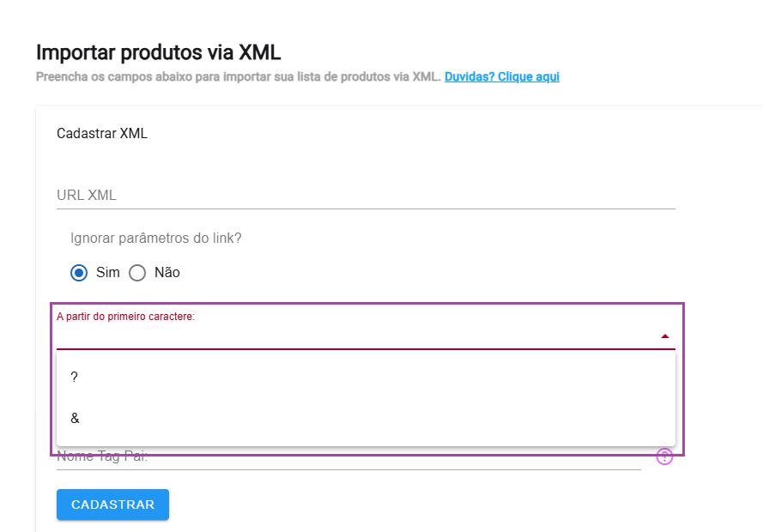Click the purple help icon beside Nome Tag Pai
This screenshot has height=532, width=763.
point(664,456)
